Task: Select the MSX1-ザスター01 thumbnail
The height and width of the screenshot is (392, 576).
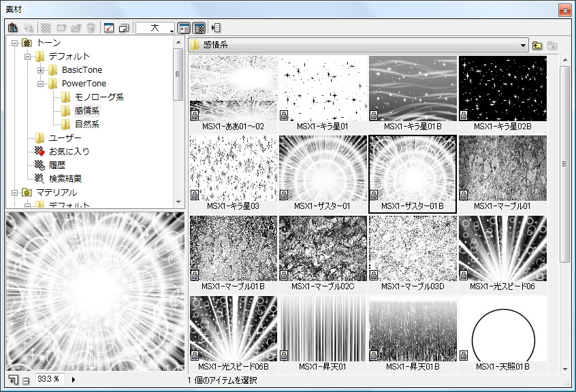Action: click(323, 174)
